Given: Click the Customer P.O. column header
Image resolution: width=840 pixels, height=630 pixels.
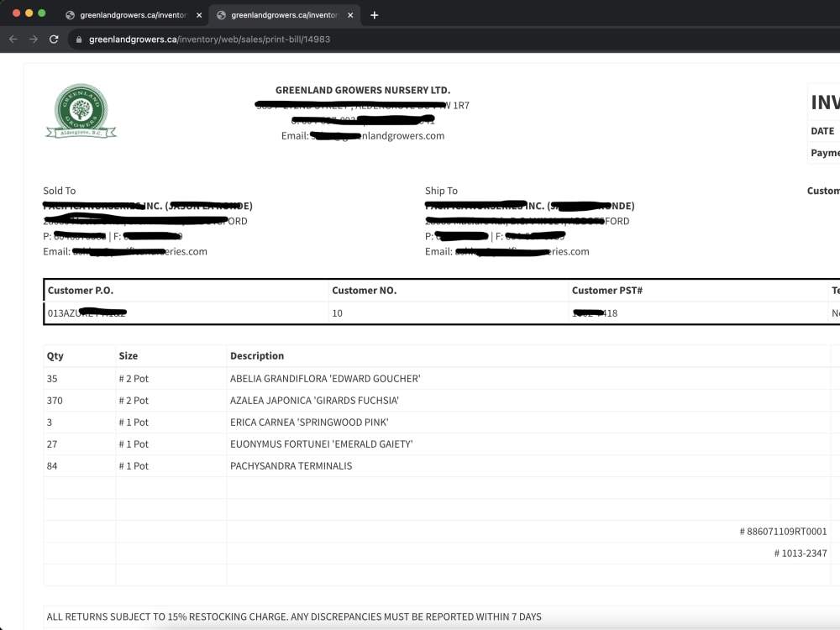Looking at the screenshot, I should tap(81, 291).
